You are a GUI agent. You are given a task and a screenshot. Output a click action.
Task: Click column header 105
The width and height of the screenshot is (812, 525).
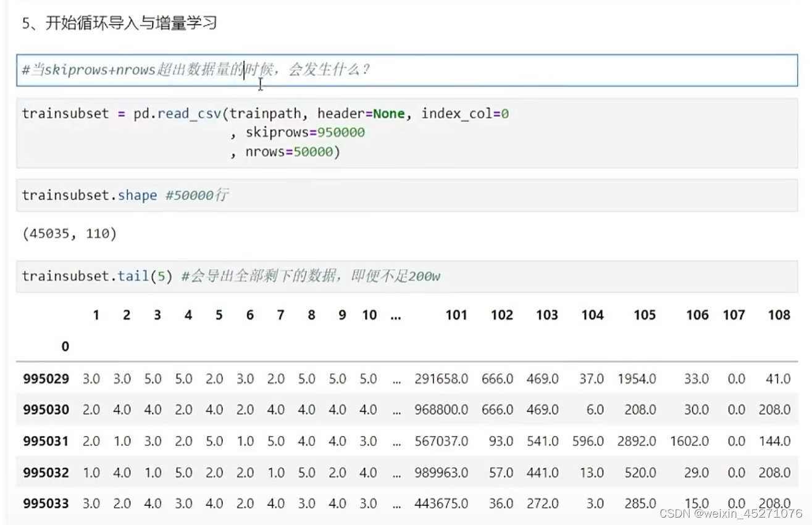click(645, 315)
